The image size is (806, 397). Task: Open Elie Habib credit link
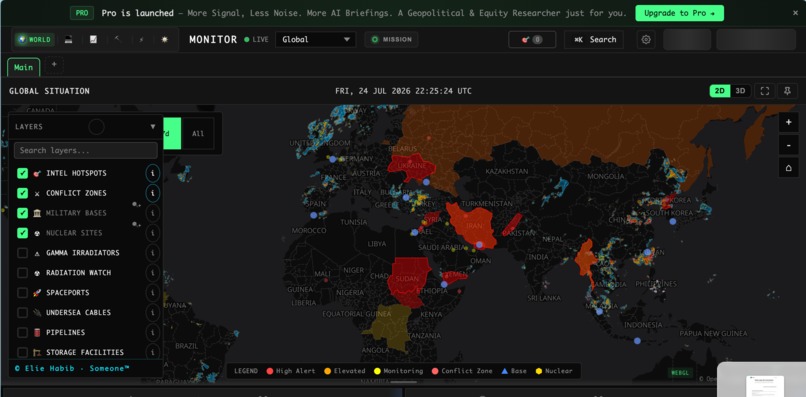(72, 368)
